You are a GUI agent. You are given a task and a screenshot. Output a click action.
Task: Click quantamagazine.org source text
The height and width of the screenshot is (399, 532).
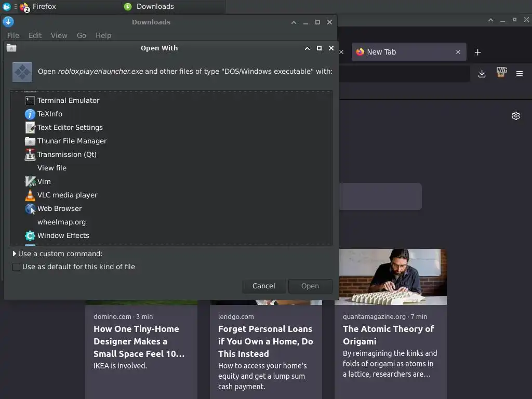(x=374, y=316)
